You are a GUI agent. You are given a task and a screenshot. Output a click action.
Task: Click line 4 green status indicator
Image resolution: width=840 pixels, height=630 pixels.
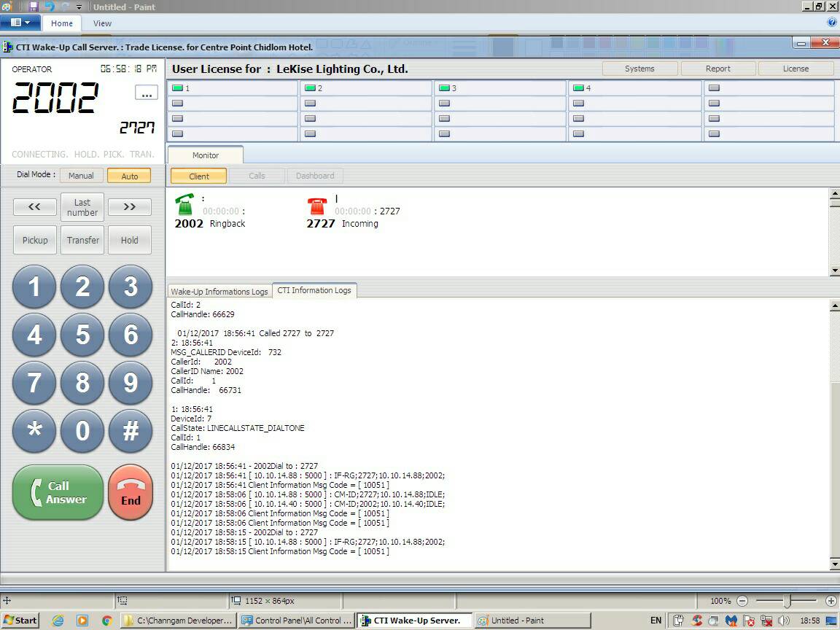click(x=579, y=88)
